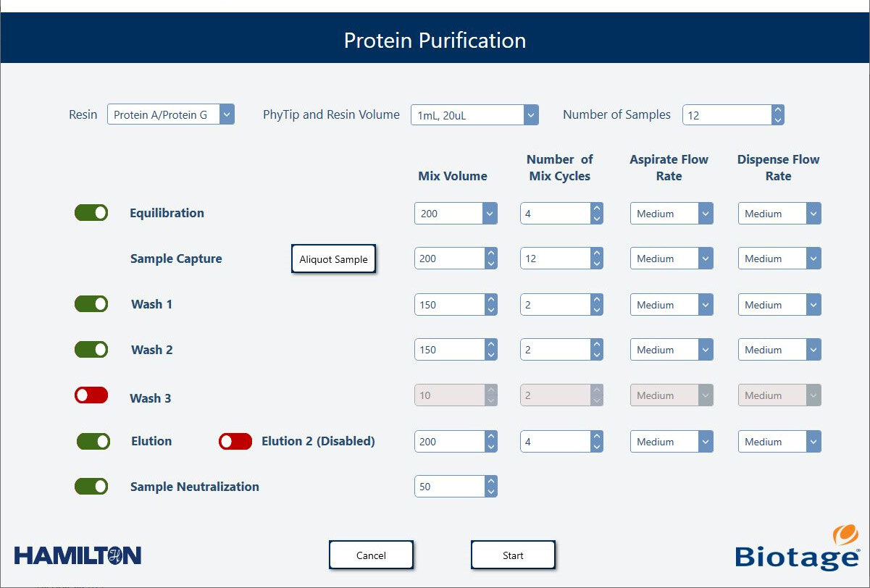Click the Aliquot Sample button

(333, 259)
